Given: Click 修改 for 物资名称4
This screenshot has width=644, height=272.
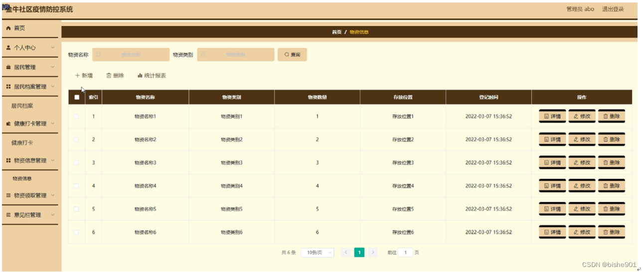Looking at the screenshot, I should coord(582,186).
